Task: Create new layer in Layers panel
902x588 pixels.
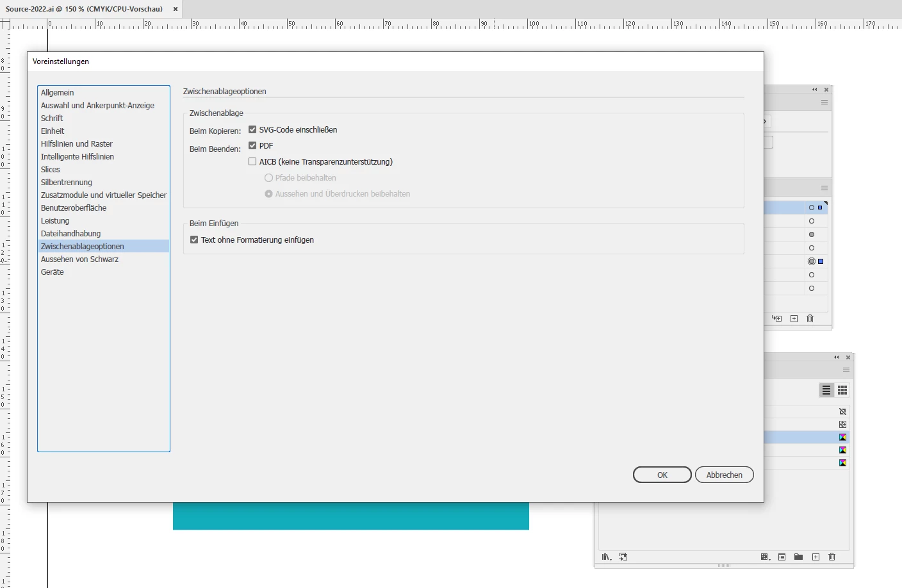Action: [794, 318]
